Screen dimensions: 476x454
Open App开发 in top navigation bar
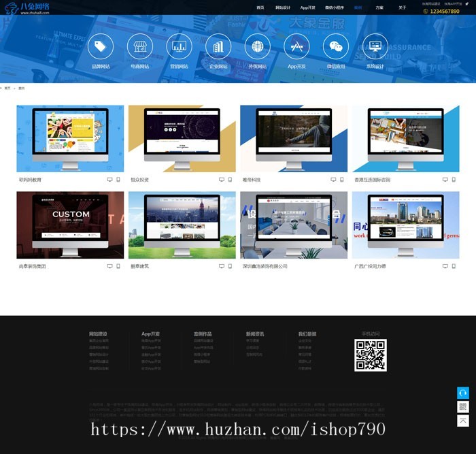(x=307, y=7)
